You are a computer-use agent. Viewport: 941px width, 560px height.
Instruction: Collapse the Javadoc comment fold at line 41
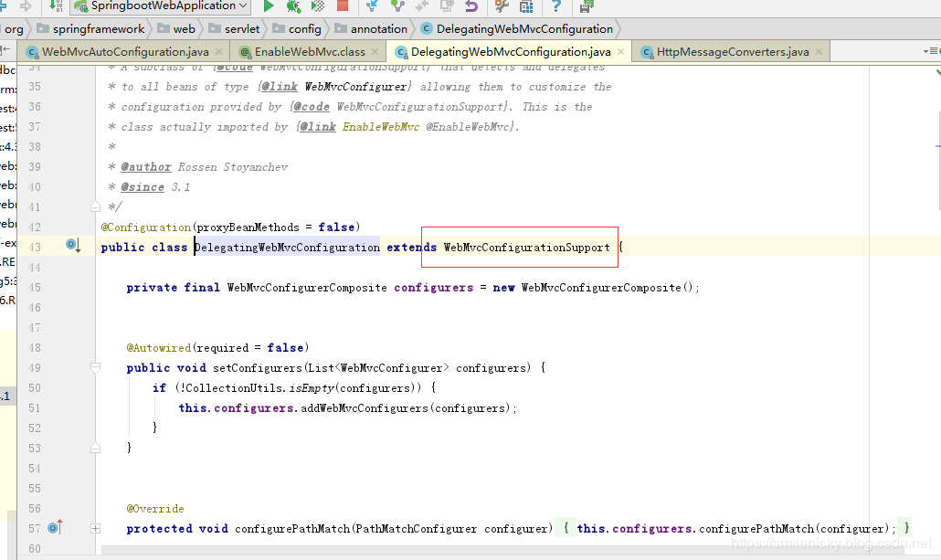(x=95, y=206)
